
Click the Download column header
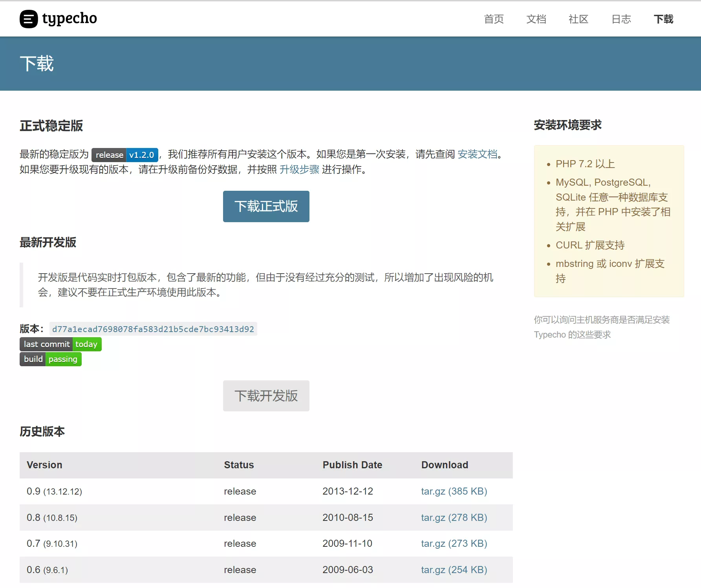(x=445, y=465)
